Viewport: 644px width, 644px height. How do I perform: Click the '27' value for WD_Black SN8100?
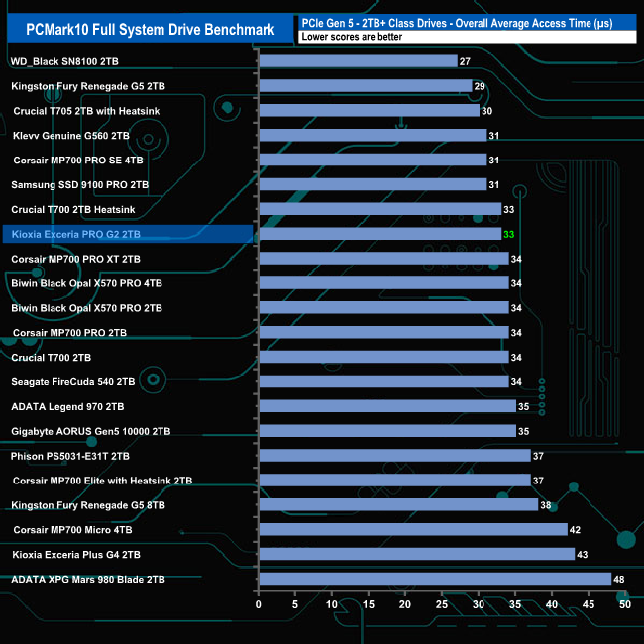465,61
